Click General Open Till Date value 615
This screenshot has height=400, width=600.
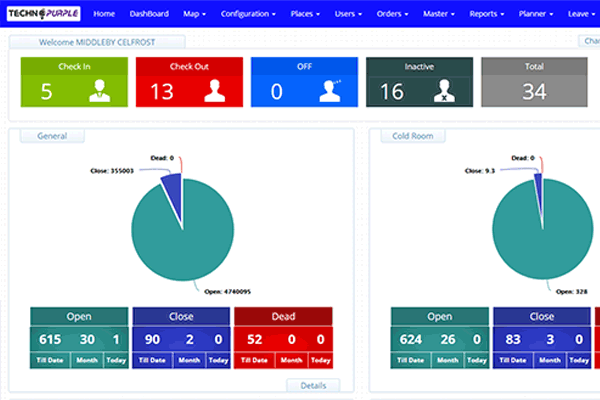50,339
